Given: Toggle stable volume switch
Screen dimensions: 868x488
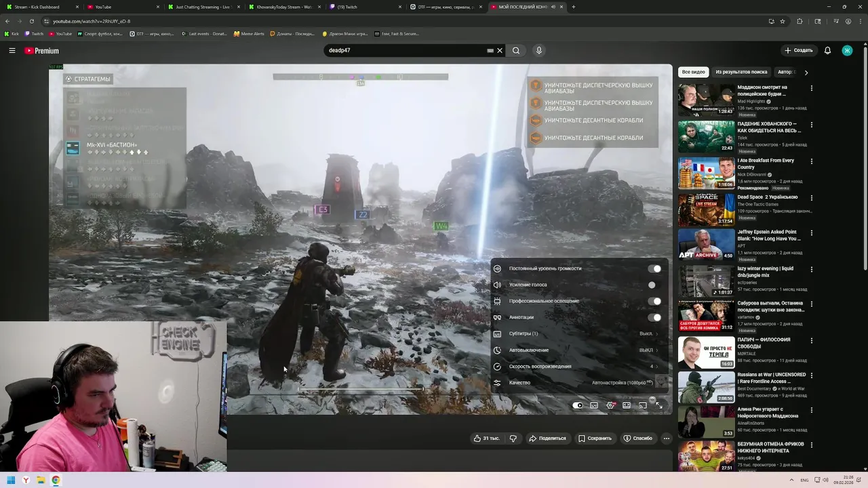Looking at the screenshot, I should 654,268.
